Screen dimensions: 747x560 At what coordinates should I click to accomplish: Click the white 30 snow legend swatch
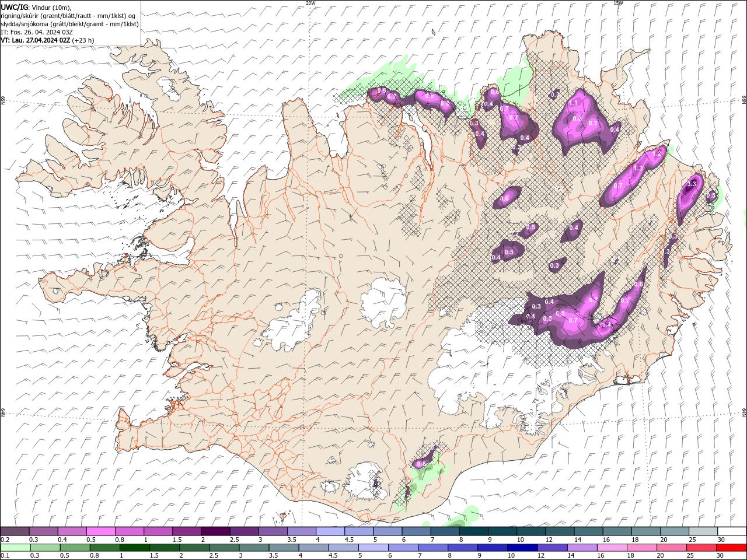732,531
